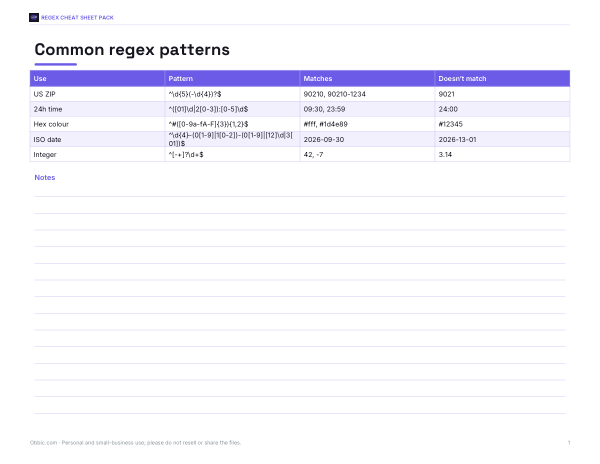Click the Integer pattern '^[-+]?\d+$'

(186, 155)
